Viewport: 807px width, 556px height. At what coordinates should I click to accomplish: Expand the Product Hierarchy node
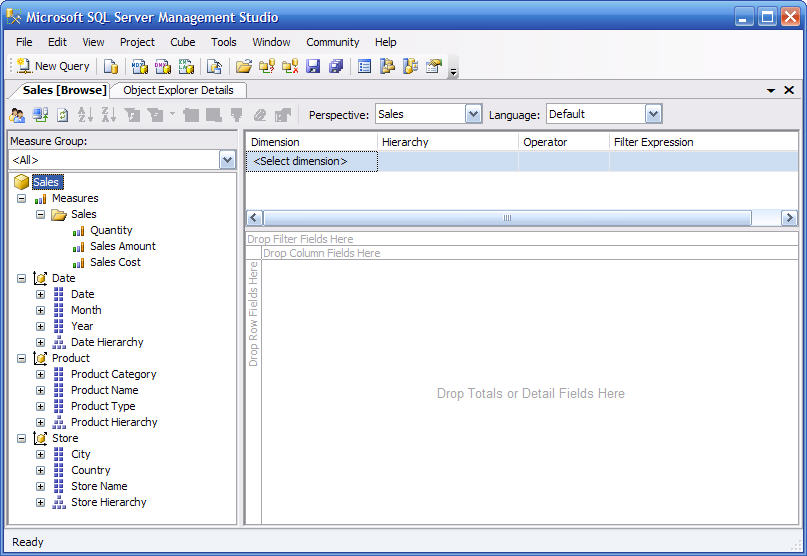(40, 422)
